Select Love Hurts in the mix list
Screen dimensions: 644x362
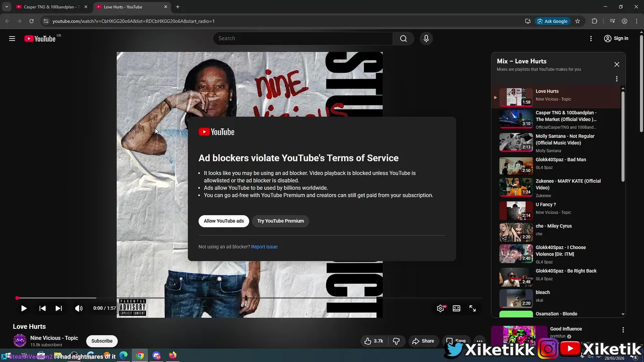click(x=556, y=97)
